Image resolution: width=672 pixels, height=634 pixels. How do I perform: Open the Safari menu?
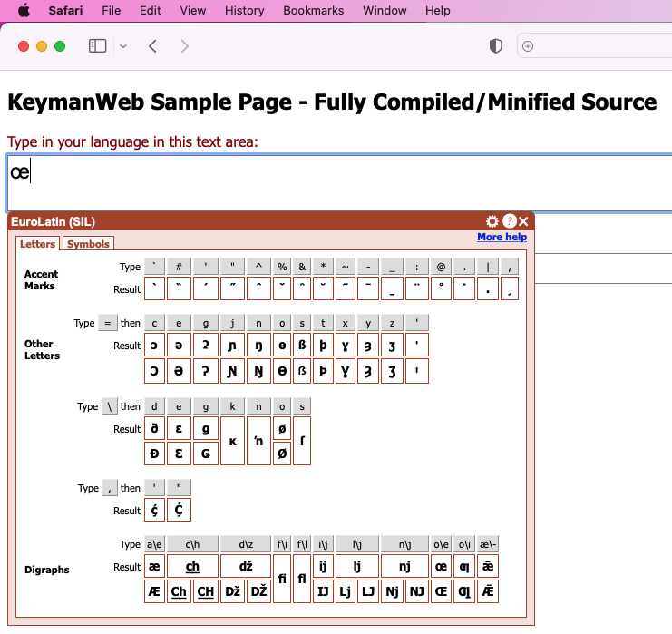tap(65, 10)
